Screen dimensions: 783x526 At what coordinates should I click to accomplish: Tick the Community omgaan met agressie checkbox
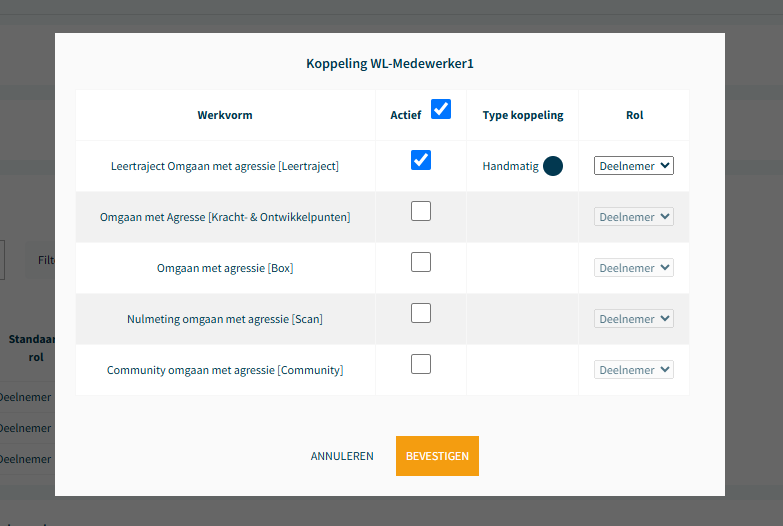click(421, 364)
